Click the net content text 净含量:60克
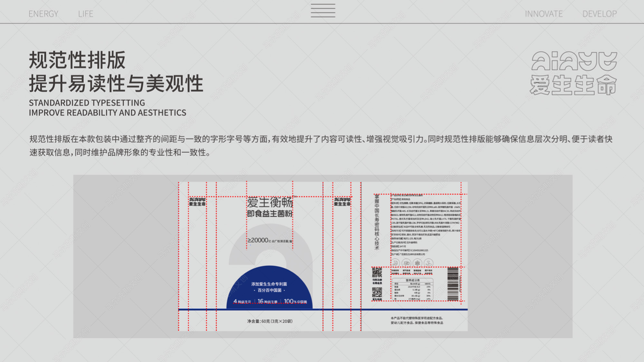Viewport: 644px width, 362px height. click(x=270, y=321)
